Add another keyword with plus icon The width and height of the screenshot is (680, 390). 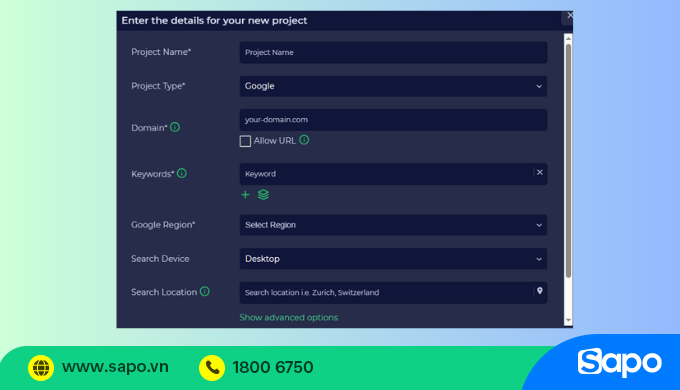pyautogui.click(x=245, y=195)
